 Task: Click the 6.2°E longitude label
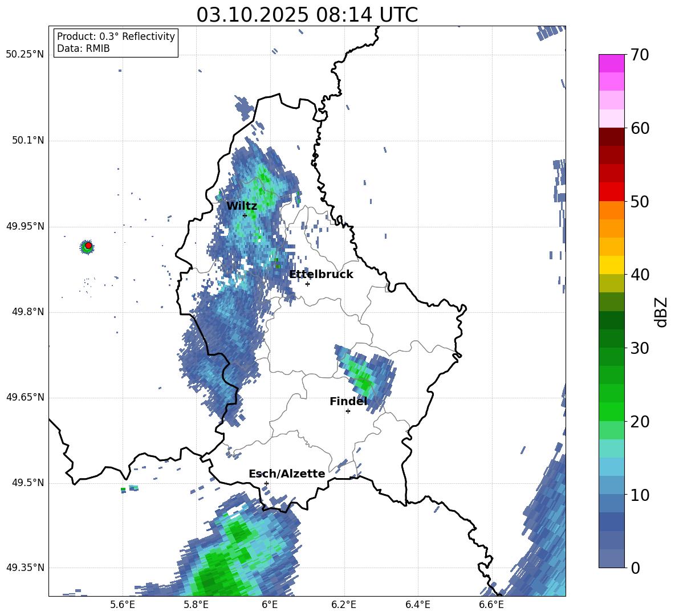pos(344,605)
